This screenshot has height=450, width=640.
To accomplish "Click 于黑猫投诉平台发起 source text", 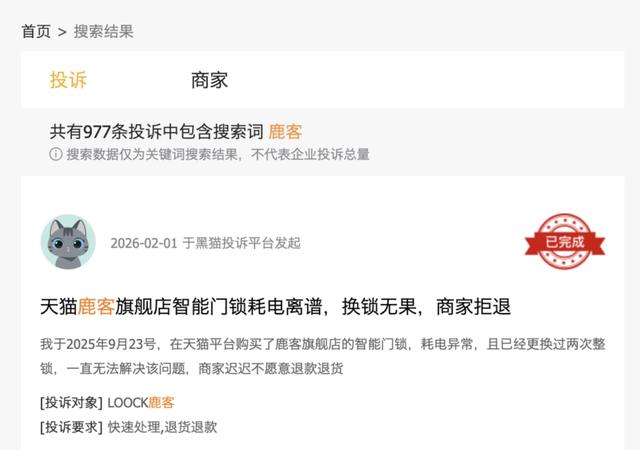I will click(242, 243).
